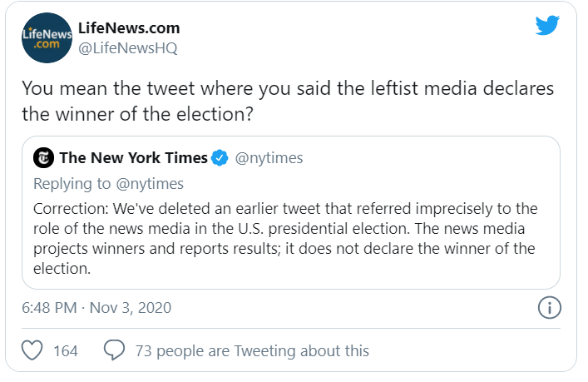This screenshot has width=588, height=382.
Task: Open the @nytimes handle beside the verified badge
Action: tap(270, 158)
